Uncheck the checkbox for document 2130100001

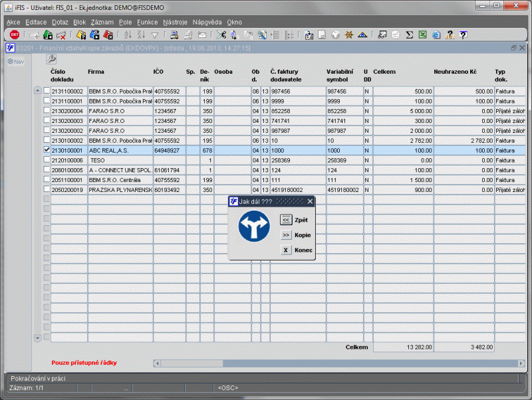47,150
